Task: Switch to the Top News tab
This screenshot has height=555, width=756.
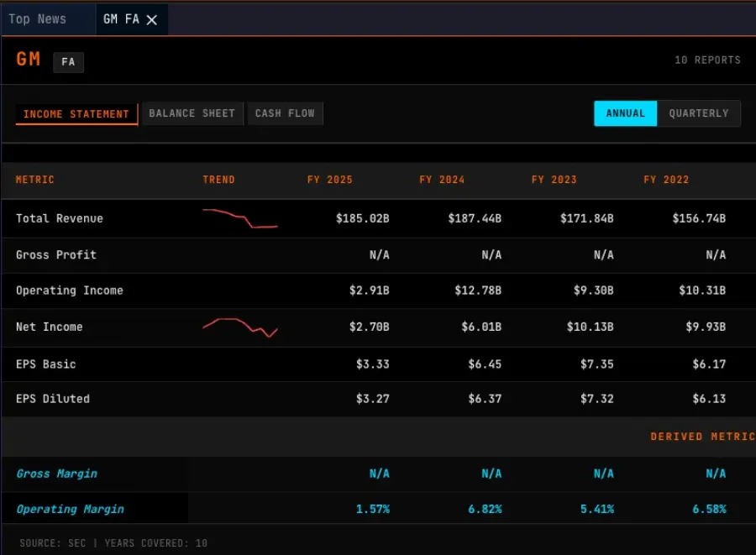Action: [37, 19]
